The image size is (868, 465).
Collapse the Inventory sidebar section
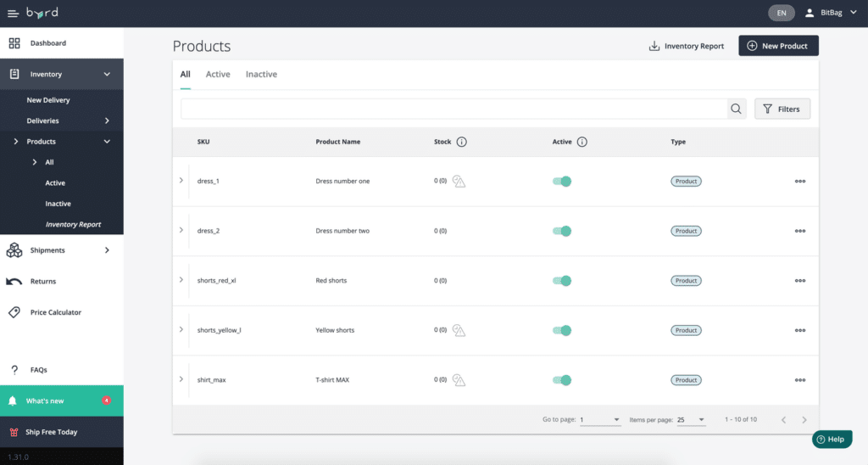tap(107, 75)
